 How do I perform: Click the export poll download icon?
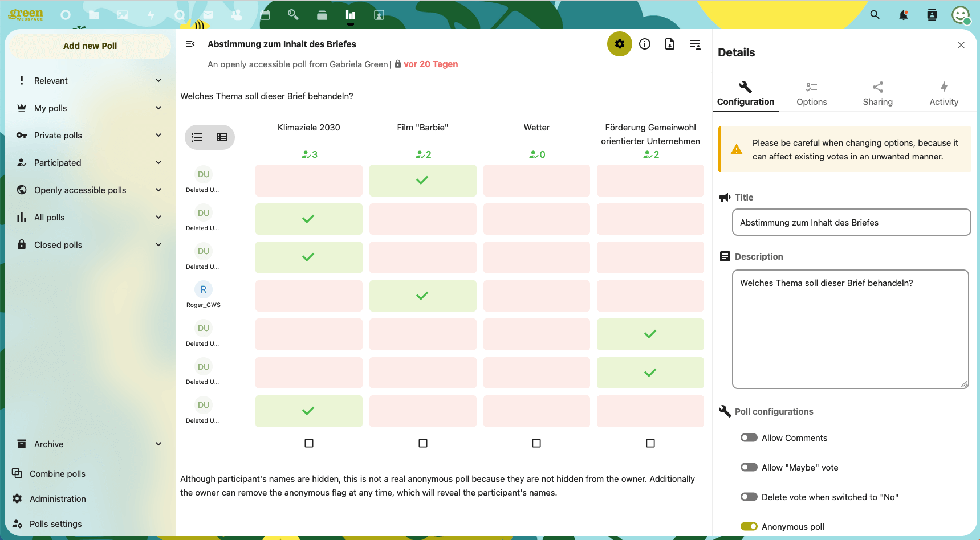click(x=670, y=44)
